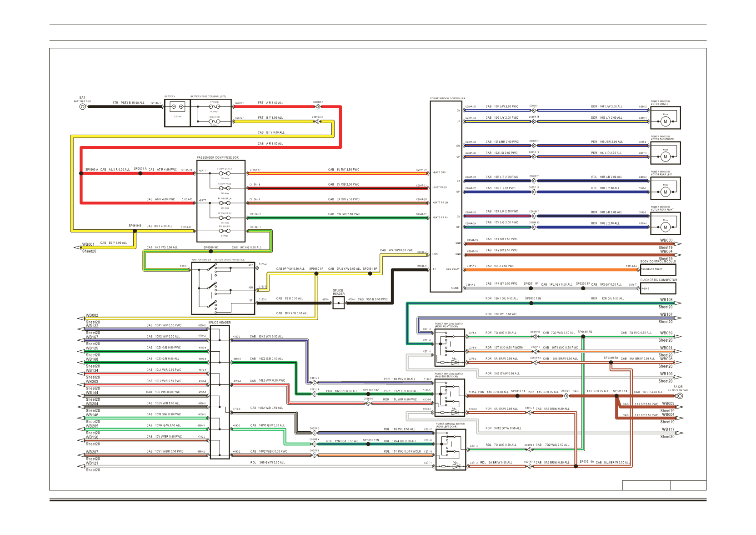Click the small splice header box near ignition switch
The width and height of the screenshot is (756, 535).
coord(339,303)
